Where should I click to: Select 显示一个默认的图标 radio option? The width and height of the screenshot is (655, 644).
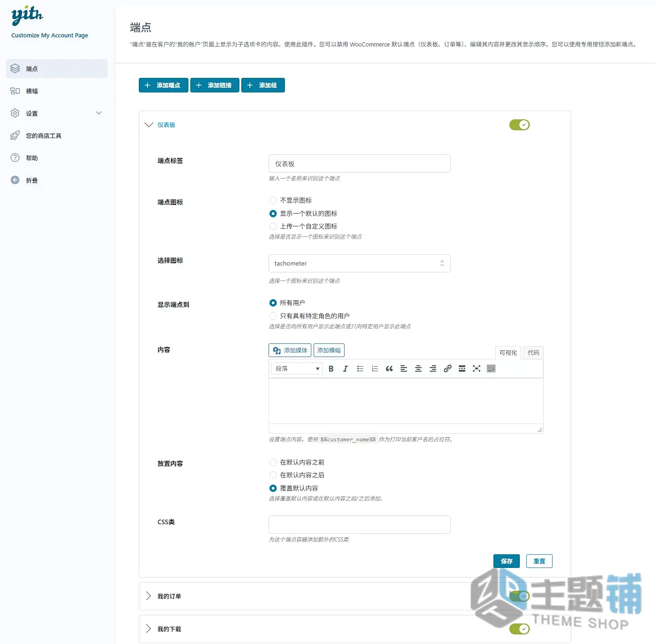(273, 214)
